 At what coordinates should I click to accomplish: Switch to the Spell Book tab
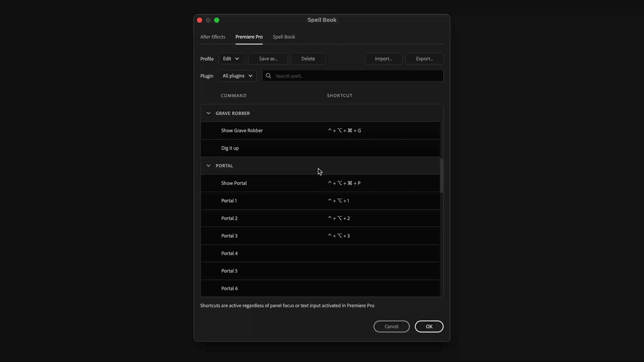[x=284, y=37]
